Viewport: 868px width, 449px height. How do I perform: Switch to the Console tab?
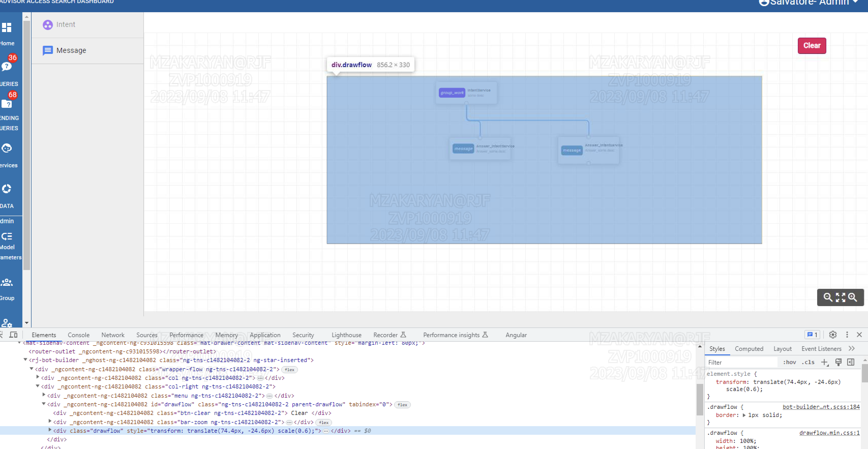click(x=79, y=335)
